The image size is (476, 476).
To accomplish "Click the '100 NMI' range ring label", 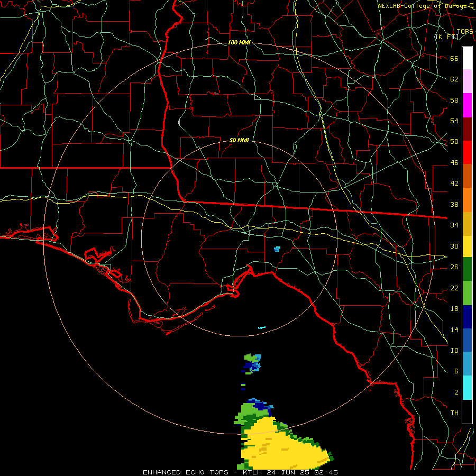I will (239, 42).
